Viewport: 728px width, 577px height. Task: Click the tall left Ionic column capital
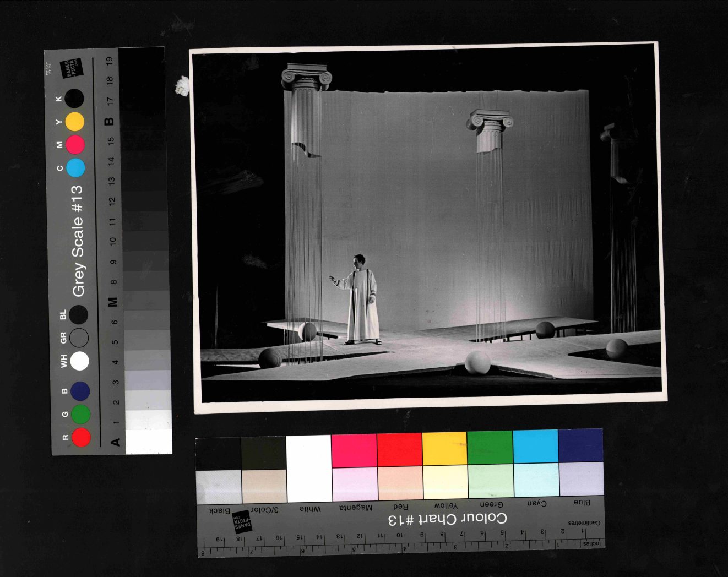[306, 77]
